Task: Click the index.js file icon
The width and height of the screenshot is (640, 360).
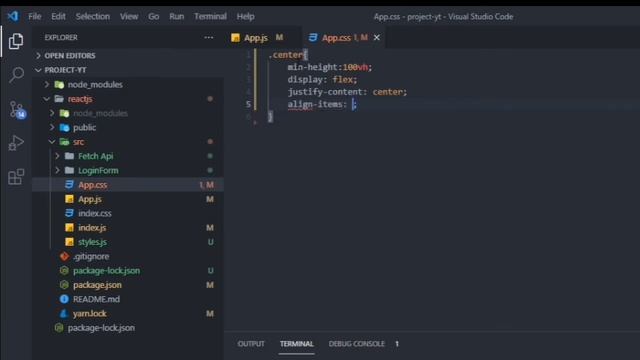Action: point(69,227)
